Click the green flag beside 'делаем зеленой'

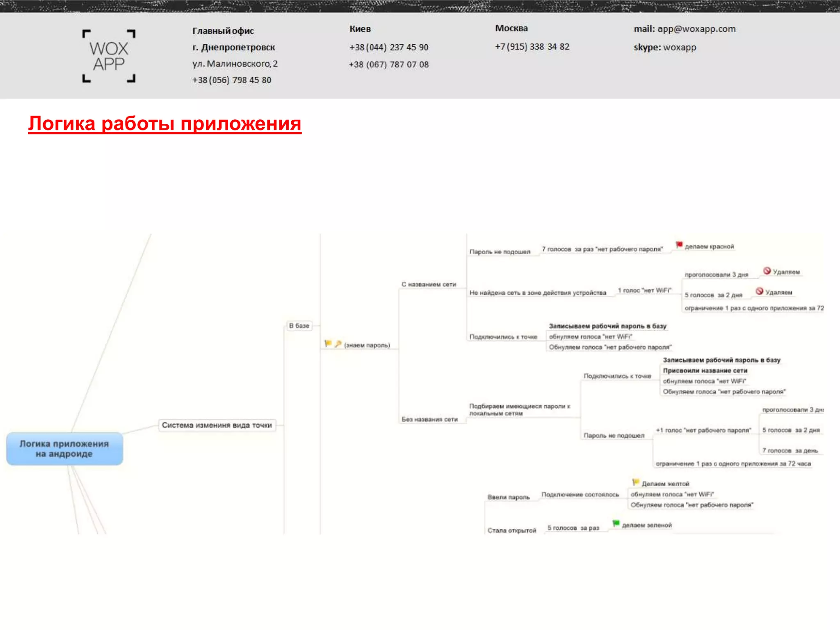pos(616,523)
